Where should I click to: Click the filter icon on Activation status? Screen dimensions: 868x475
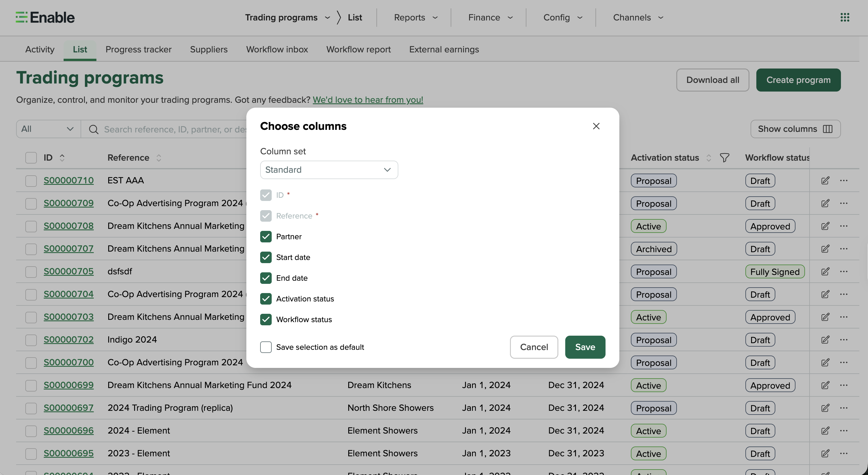(724, 157)
